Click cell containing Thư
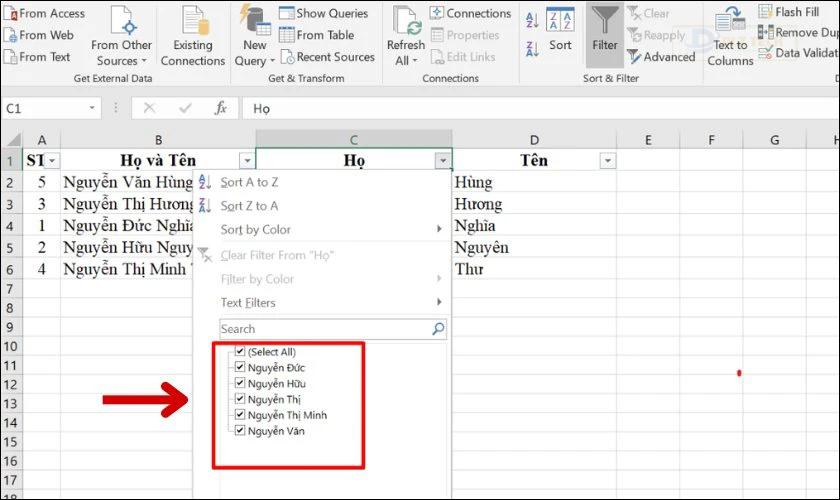 [x=534, y=269]
